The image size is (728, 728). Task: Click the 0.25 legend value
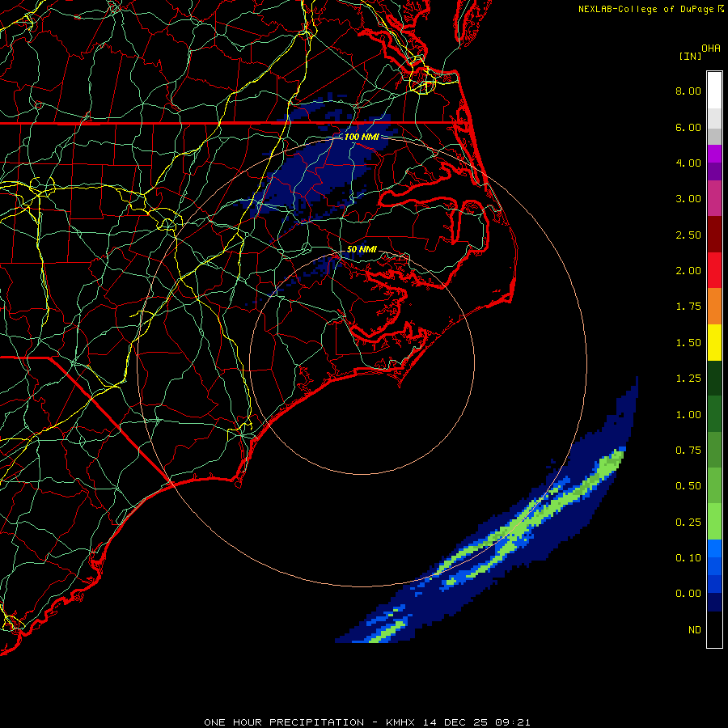[688, 523]
